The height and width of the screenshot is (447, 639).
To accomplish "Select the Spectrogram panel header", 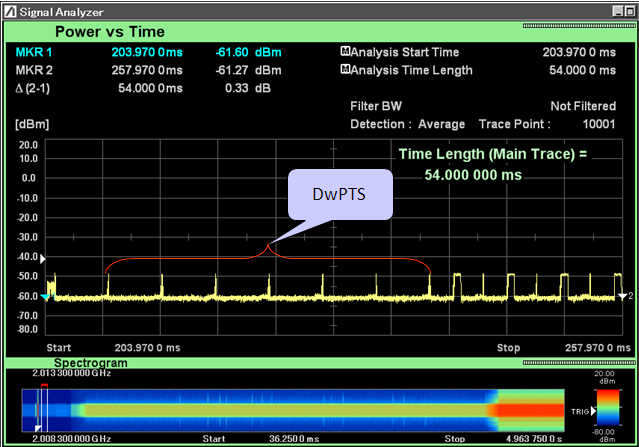I will pyautogui.click(x=320, y=363).
